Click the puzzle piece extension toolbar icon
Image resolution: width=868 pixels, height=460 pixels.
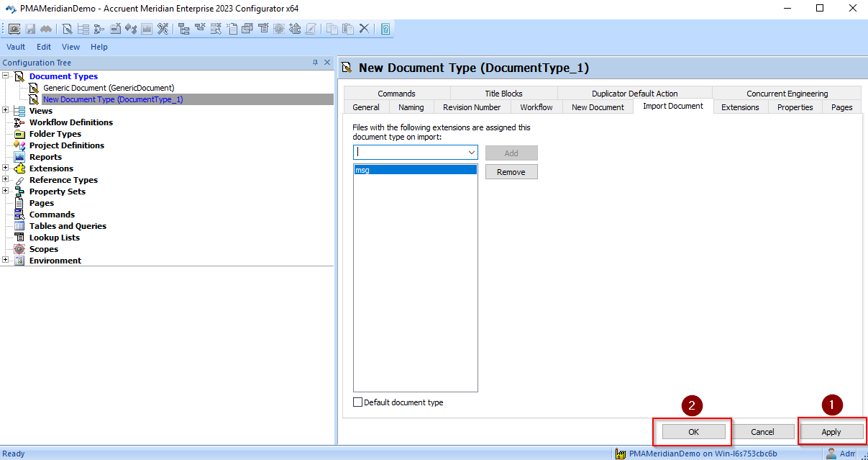(x=295, y=29)
